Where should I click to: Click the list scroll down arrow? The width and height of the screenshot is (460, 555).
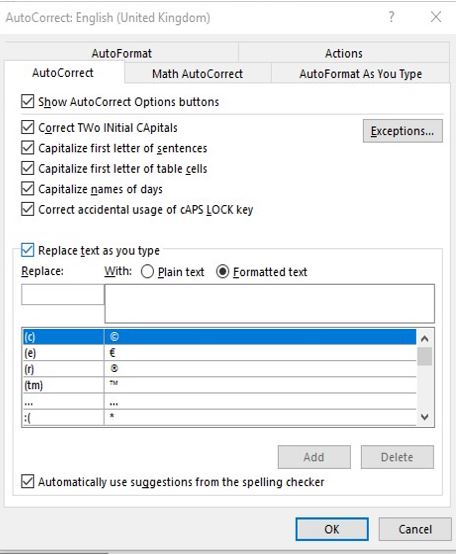[425, 417]
